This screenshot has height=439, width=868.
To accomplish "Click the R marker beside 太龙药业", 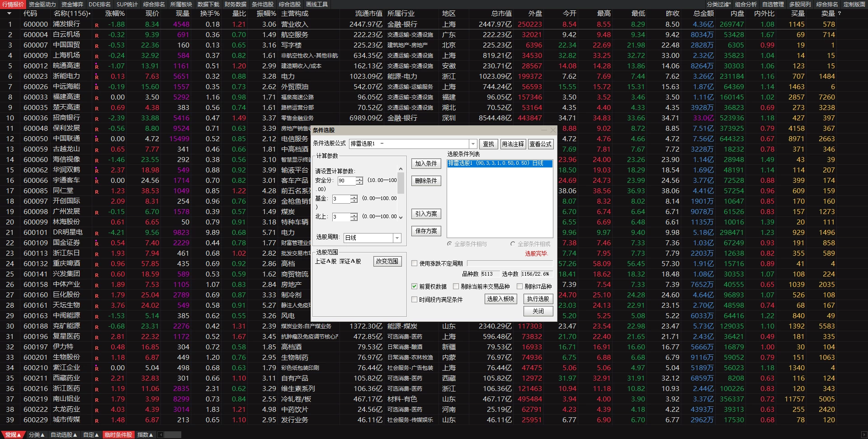I will 96,410.
